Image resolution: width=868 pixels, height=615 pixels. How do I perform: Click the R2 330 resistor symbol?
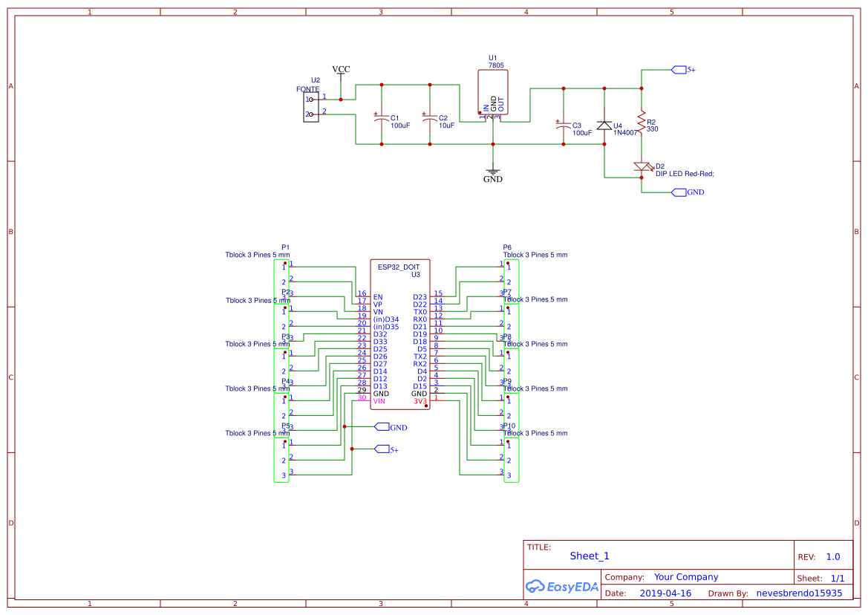[642, 123]
